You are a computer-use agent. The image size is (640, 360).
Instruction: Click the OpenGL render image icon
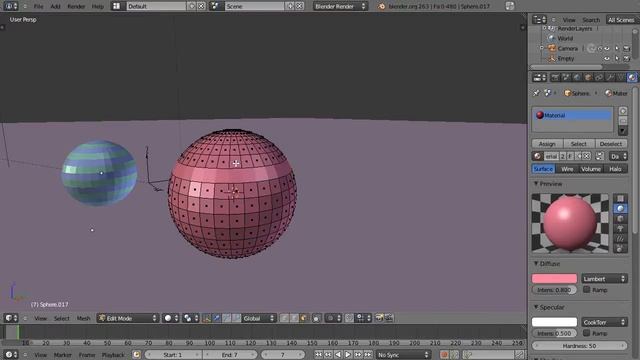[379, 318]
